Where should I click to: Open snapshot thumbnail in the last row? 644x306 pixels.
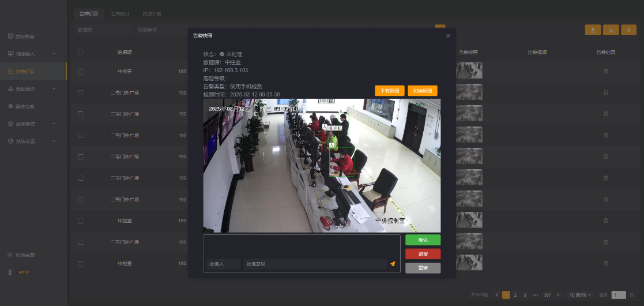click(469, 262)
